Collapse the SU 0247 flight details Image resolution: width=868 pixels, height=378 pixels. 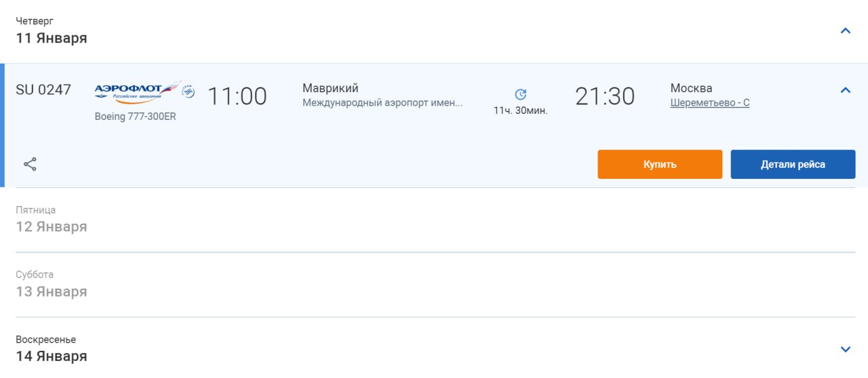[845, 90]
